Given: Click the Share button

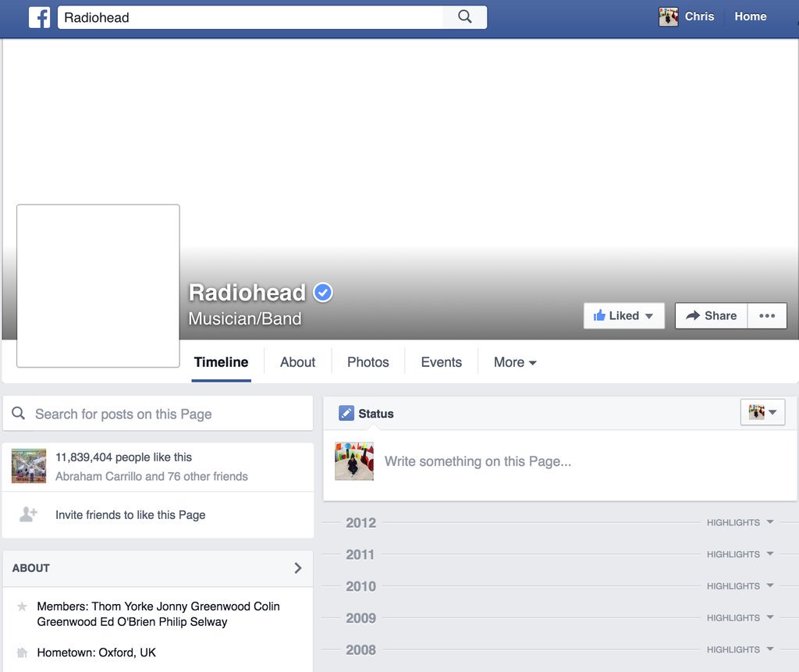Looking at the screenshot, I should pyautogui.click(x=712, y=315).
